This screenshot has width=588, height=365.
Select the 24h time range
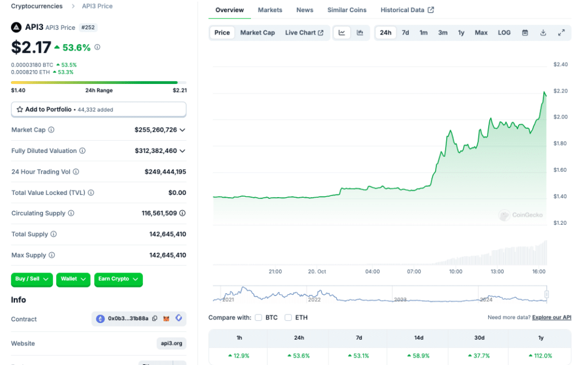[385, 33]
